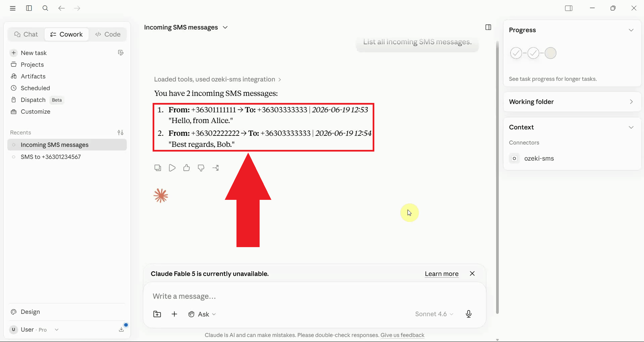Open the User Pro account menu
Screen dimensions: 644x342
coord(34,330)
